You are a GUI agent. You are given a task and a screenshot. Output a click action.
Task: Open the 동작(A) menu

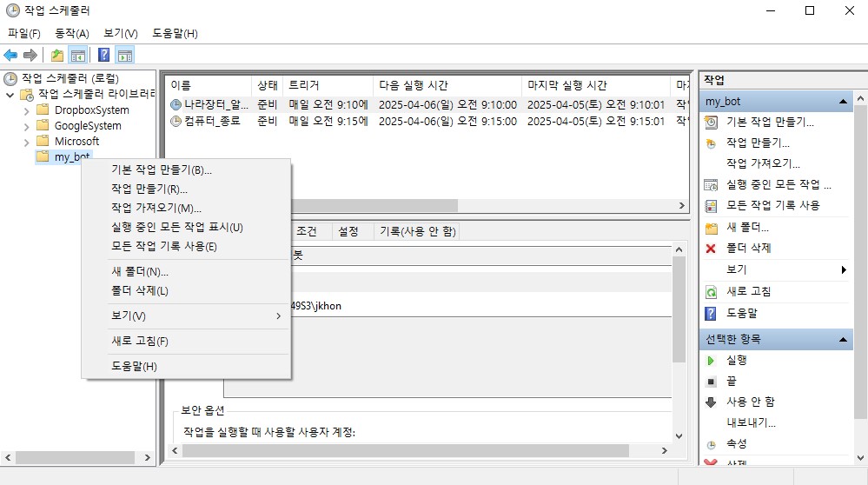click(x=72, y=33)
